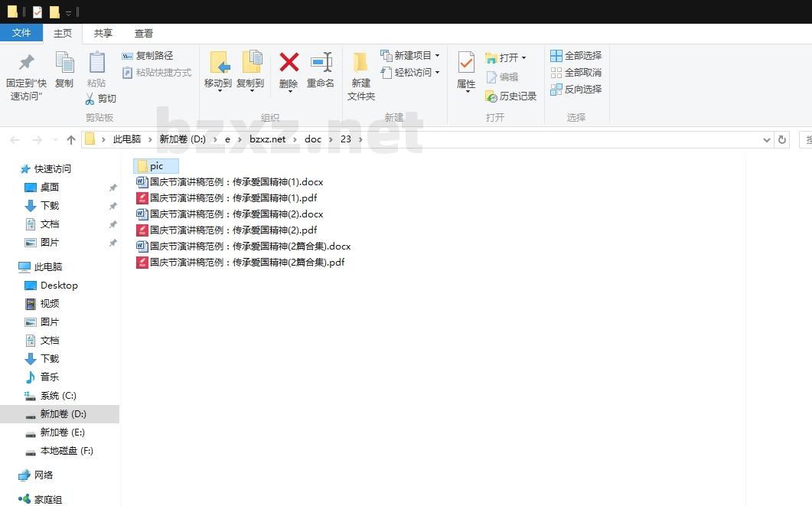The height and width of the screenshot is (506, 812).
Task: Expand the 新建项目 (New item) dropdown
Action: click(437, 56)
